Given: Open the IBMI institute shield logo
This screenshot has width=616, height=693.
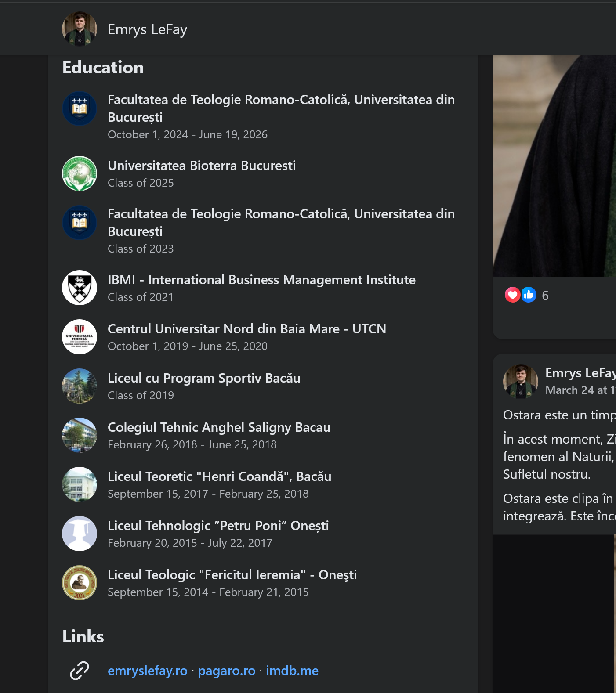Looking at the screenshot, I should (x=80, y=288).
